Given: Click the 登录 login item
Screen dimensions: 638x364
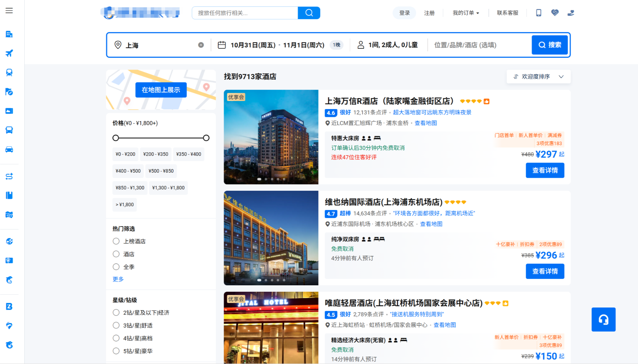Looking at the screenshot, I should [404, 13].
